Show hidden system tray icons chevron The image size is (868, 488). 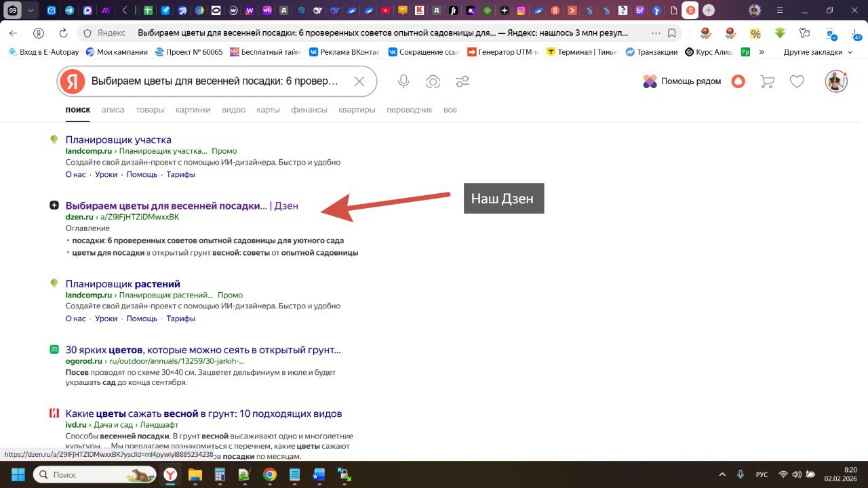coord(722,474)
